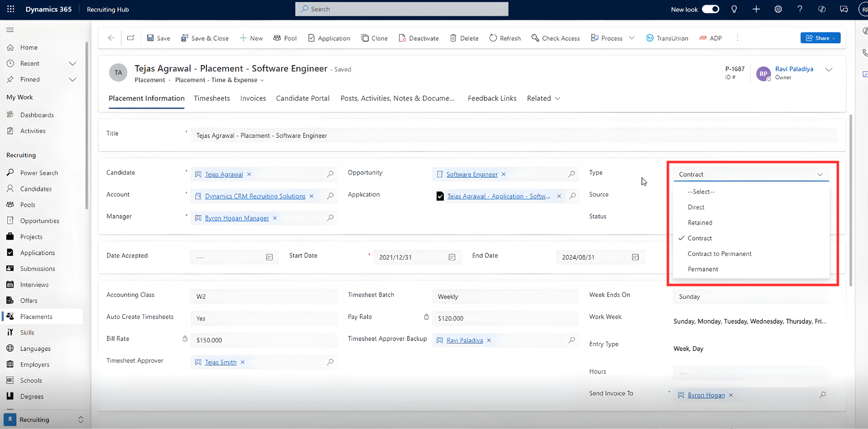Image resolution: width=868 pixels, height=429 pixels.
Task: Switch area using Recruiting selector at bottom
Action: point(44,420)
